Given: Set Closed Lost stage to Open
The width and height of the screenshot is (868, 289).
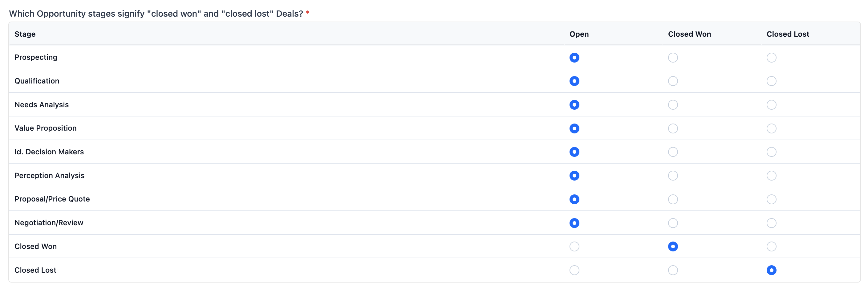Looking at the screenshot, I should click(x=574, y=270).
